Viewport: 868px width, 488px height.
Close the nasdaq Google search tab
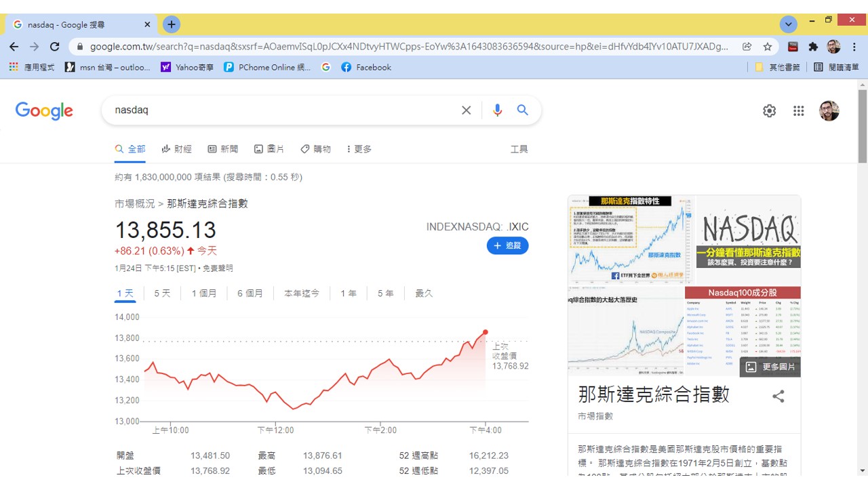147,24
